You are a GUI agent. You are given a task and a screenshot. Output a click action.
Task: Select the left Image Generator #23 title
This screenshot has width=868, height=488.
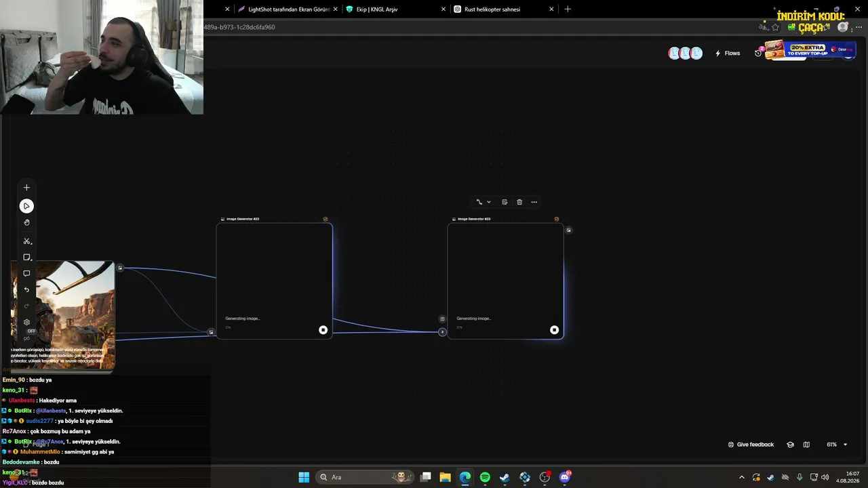coord(243,219)
